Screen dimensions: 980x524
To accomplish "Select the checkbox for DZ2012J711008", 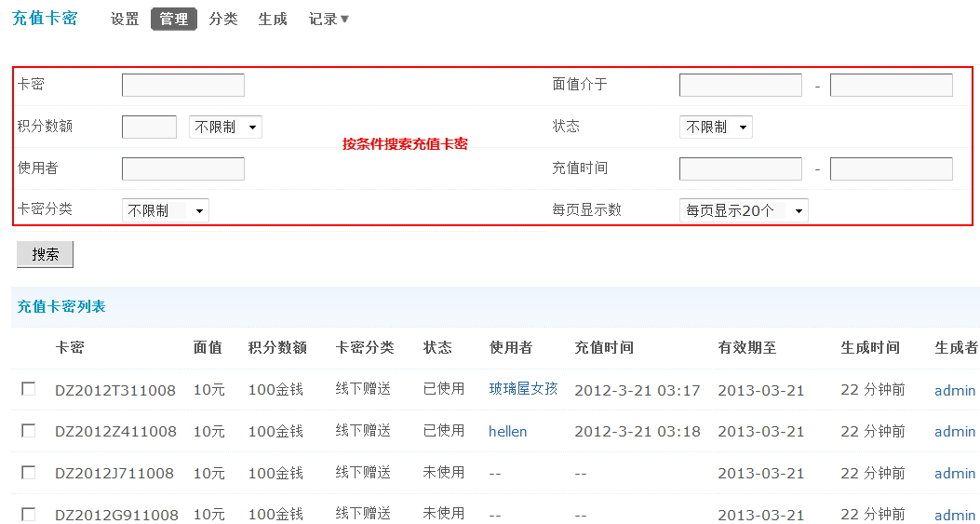I will point(29,473).
